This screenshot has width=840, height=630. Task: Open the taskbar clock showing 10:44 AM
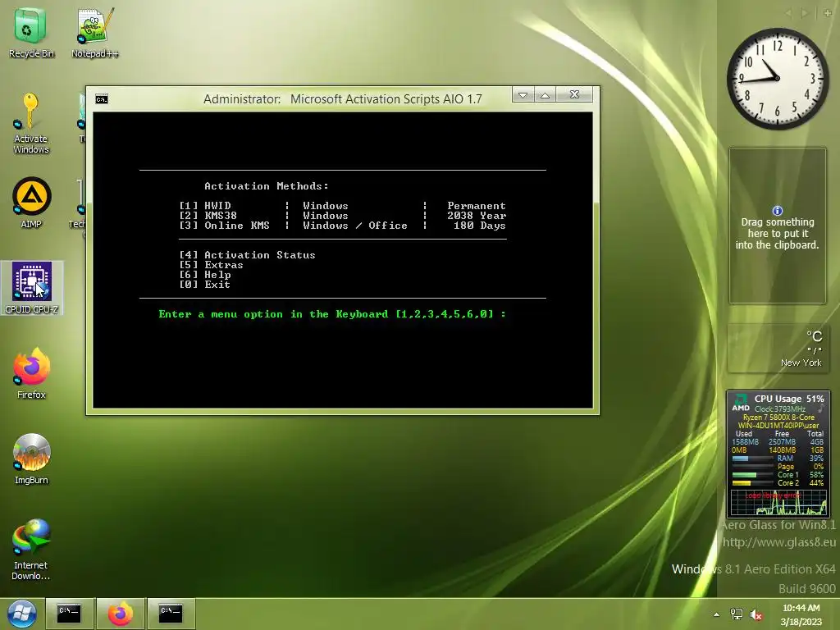click(x=801, y=614)
